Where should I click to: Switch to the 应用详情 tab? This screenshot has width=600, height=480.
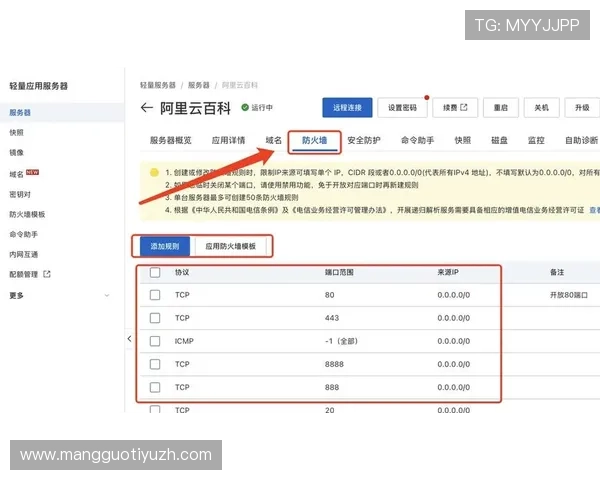pyautogui.click(x=228, y=140)
